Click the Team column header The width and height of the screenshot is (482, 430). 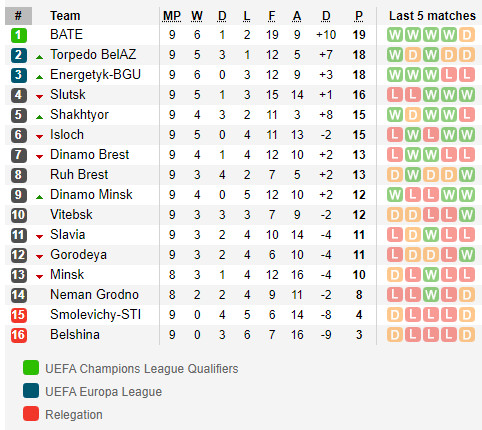click(x=65, y=16)
